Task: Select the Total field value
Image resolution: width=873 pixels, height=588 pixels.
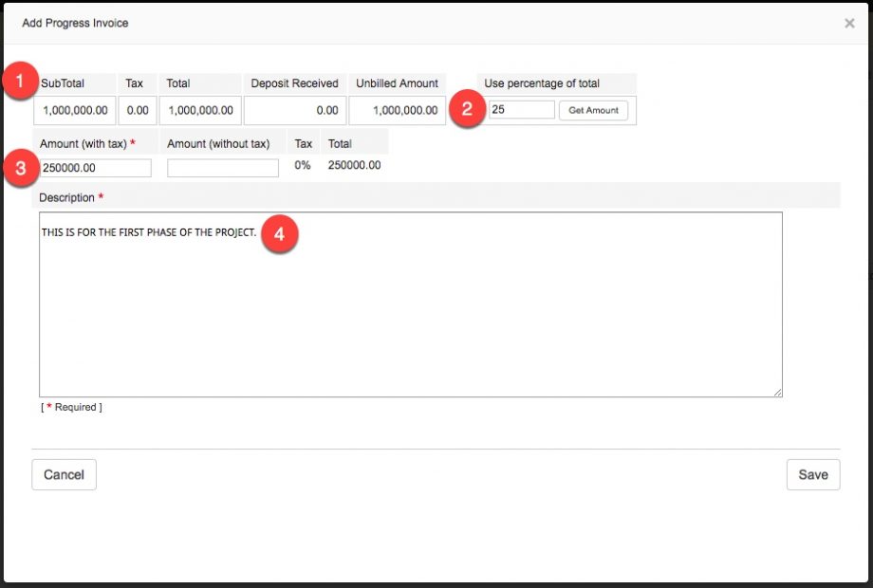Action: [x=199, y=109]
